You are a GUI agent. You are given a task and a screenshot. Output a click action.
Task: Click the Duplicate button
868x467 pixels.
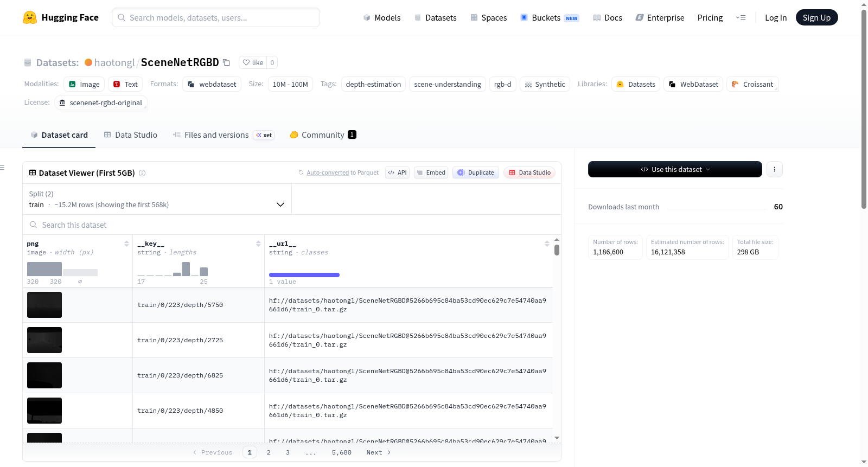click(x=475, y=172)
